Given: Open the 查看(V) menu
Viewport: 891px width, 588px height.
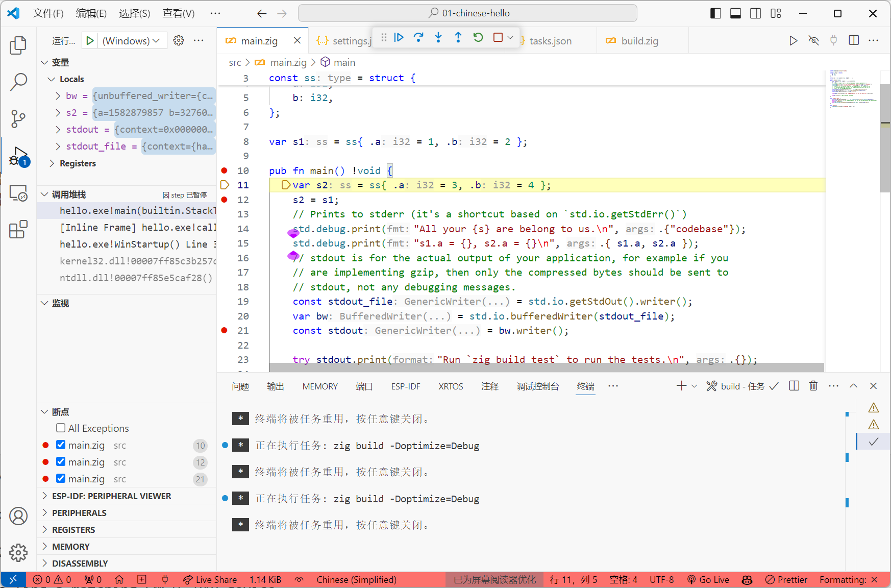Looking at the screenshot, I should tap(178, 13).
